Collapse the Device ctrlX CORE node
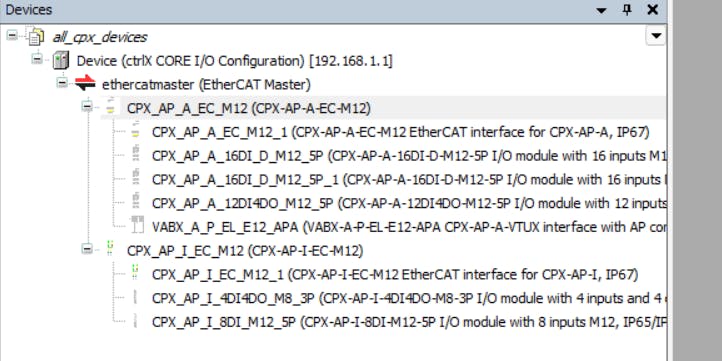The height and width of the screenshot is (361, 722). pyautogui.click(x=37, y=59)
